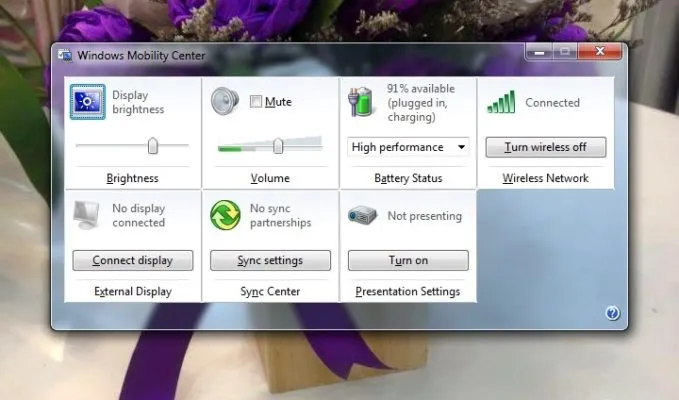Open help with the question mark icon

612,313
